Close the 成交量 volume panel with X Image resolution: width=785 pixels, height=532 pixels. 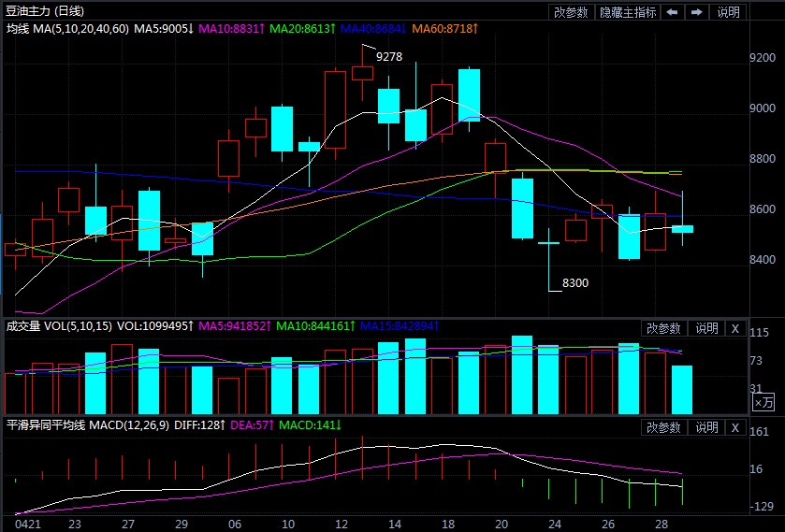(x=734, y=328)
